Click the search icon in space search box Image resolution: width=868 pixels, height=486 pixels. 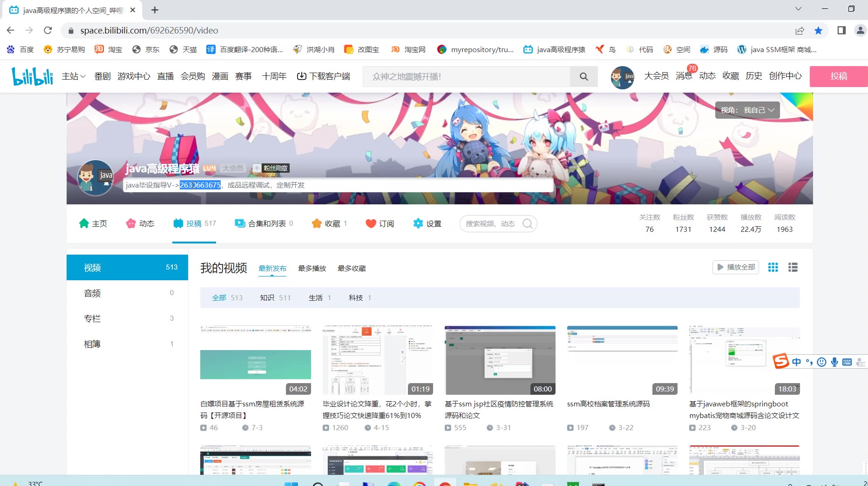point(528,224)
